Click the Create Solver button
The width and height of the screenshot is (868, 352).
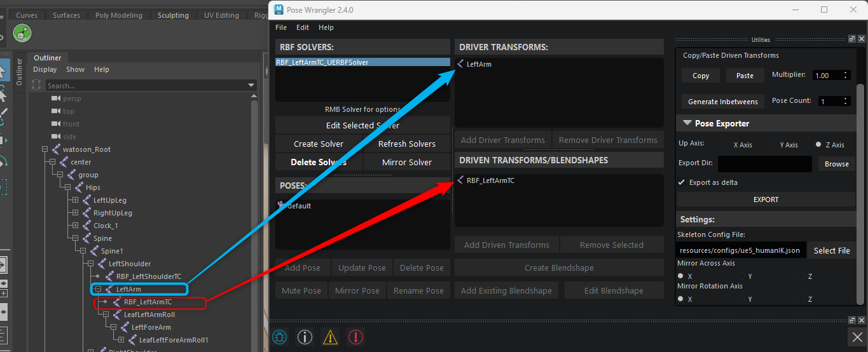point(319,144)
